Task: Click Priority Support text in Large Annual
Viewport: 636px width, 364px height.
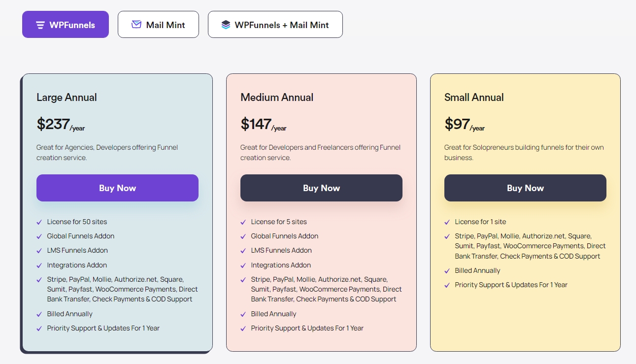Action: pyautogui.click(x=103, y=328)
